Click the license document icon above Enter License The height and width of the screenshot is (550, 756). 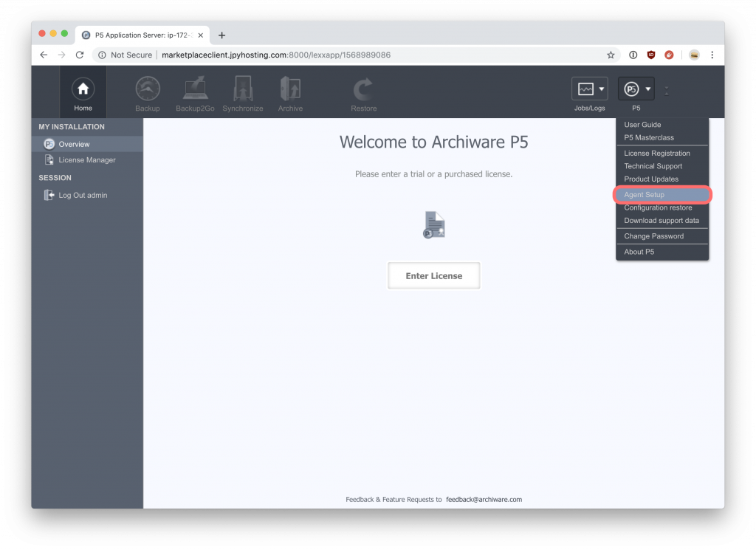click(434, 224)
